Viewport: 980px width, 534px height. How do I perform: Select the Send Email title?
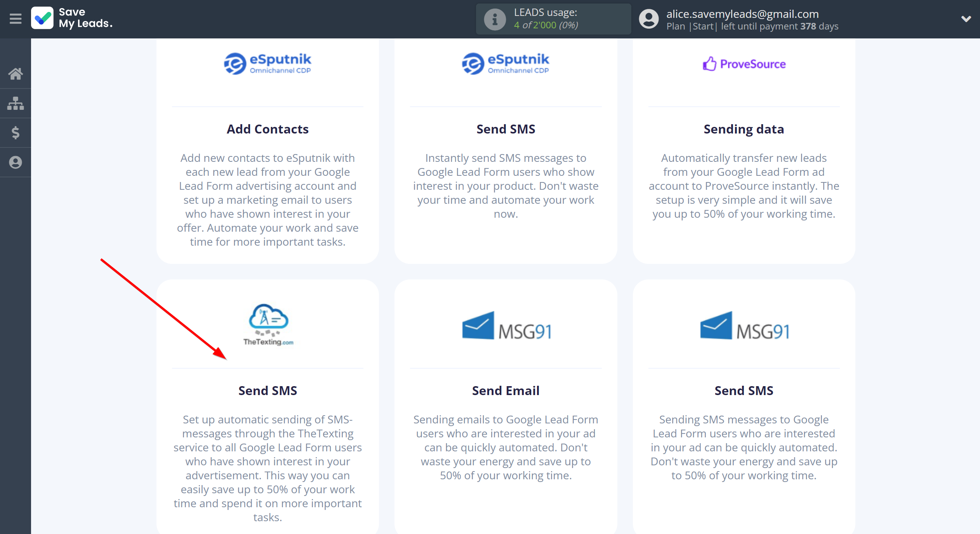506,391
